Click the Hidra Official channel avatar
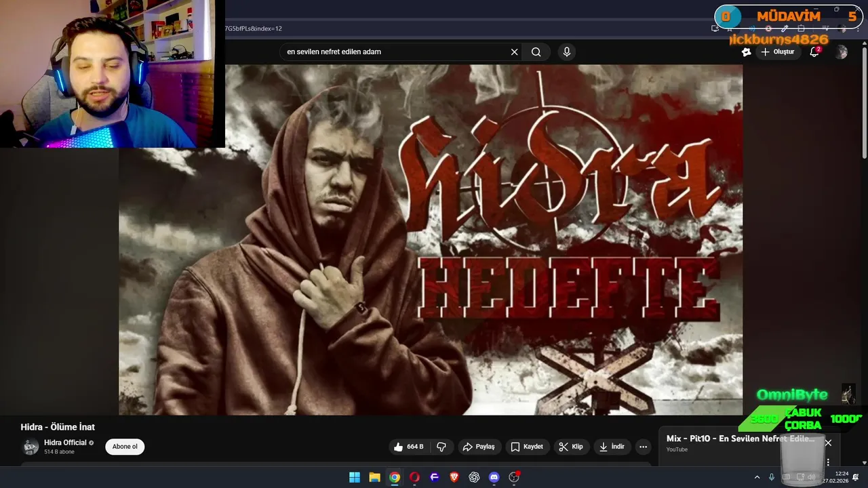 pyautogui.click(x=31, y=447)
